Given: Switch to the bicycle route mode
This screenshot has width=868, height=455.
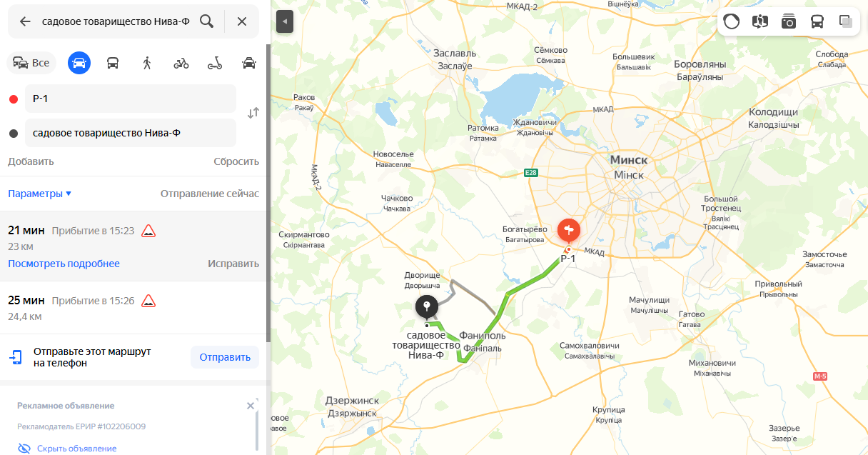Looking at the screenshot, I should pyautogui.click(x=181, y=63).
